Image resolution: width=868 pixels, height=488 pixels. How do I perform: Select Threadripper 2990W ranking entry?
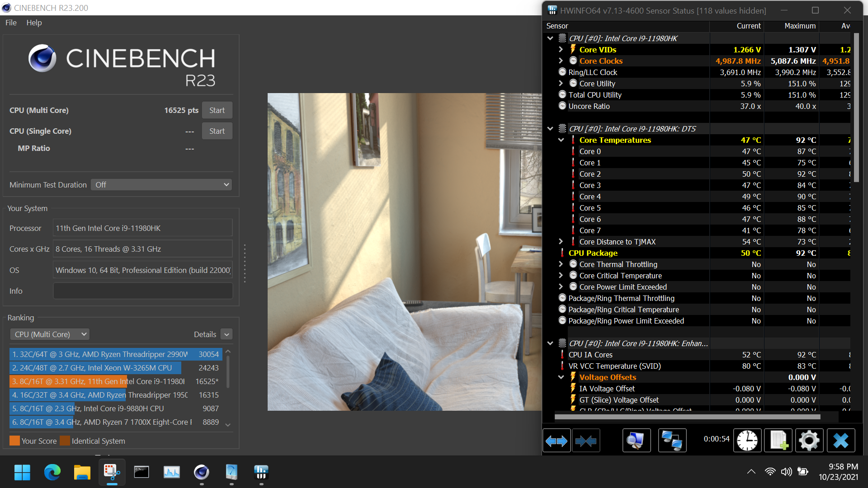pos(116,354)
